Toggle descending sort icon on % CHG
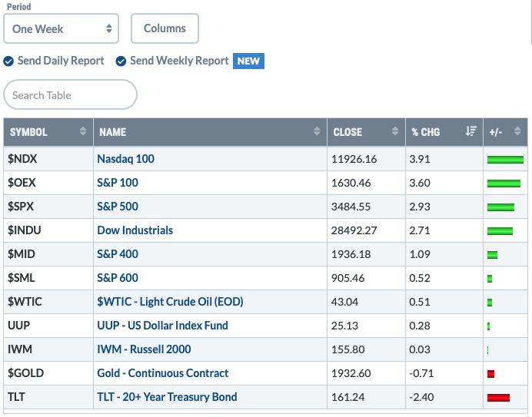Image resolution: width=532 pixels, height=417 pixels. tap(471, 131)
